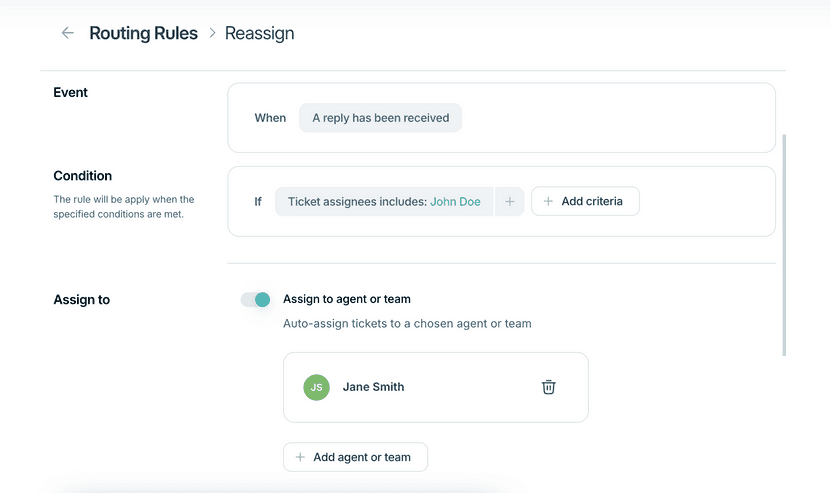Screen dimensions: 830x493
Task: Click the back arrow icon
Action: click(x=67, y=33)
